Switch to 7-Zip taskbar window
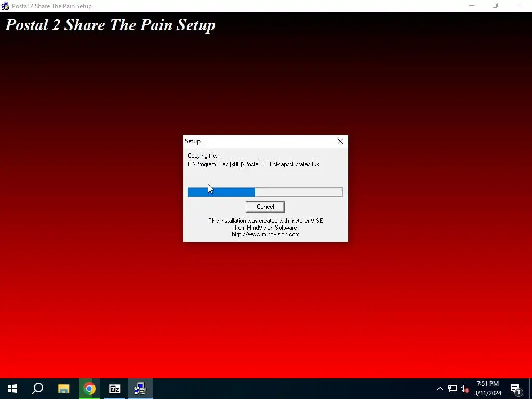The width and height of the screenshot is (532, 399). [115, 389]
